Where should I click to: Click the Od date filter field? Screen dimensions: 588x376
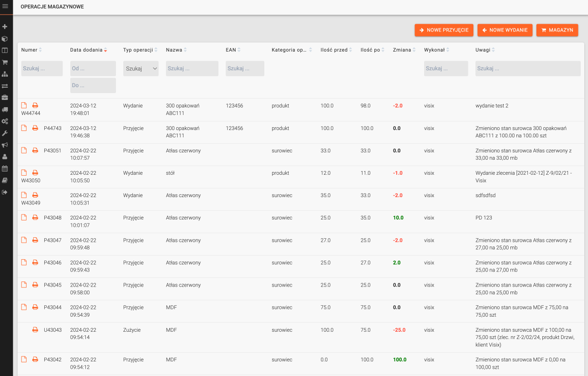pos(93,68)
